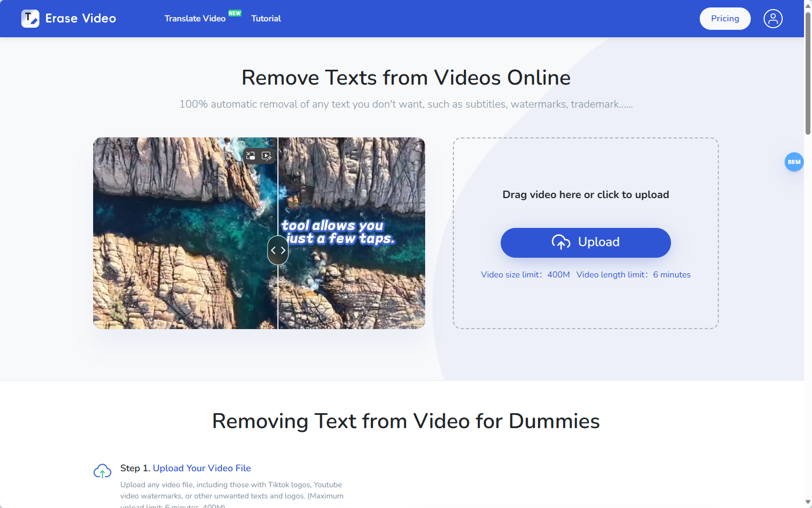Click the before-side of the preview video
812x508 pixels.
point(185,233)
